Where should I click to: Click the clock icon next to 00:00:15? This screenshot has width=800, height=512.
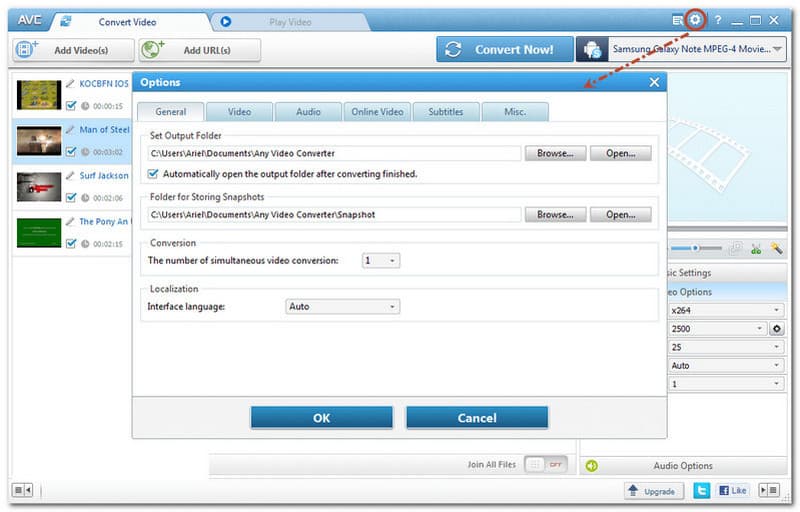pos(85,106)
